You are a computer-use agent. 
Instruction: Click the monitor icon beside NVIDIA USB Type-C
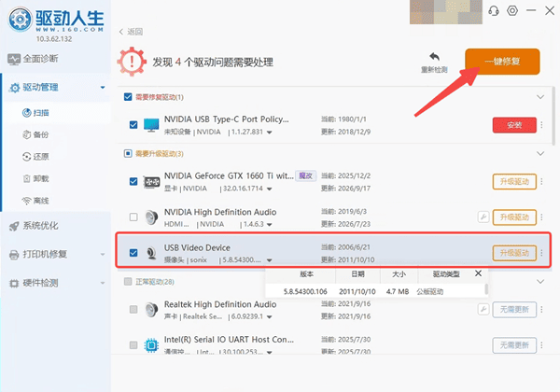click(151, 125)
